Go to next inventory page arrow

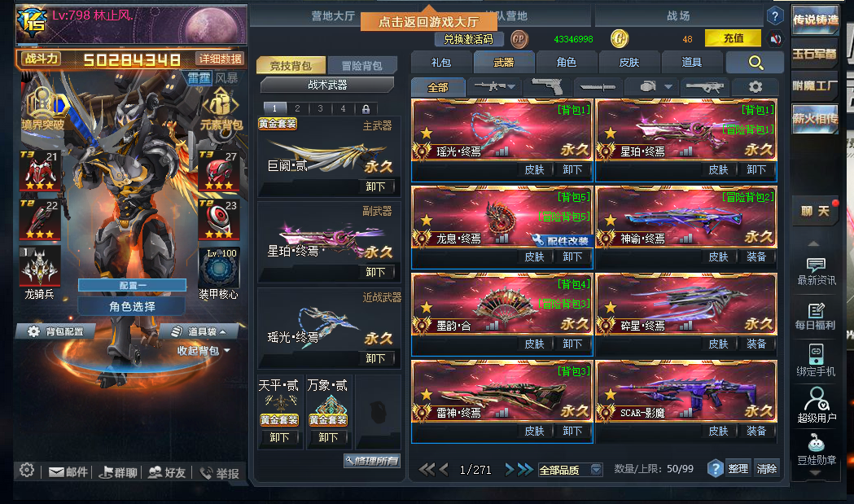pyautogui.click(x=510, y=469)
